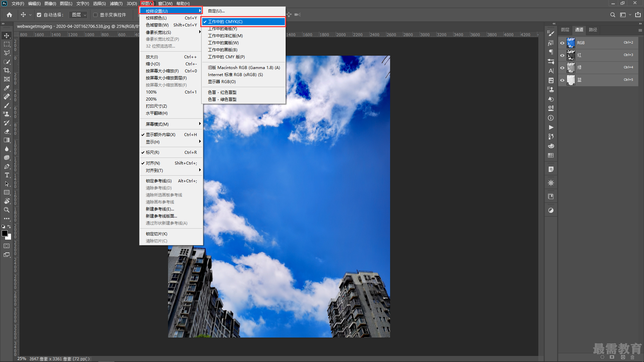Open the search magnifier icon at top right
Screen dimensions: 644x362
(x=613, y=15)
